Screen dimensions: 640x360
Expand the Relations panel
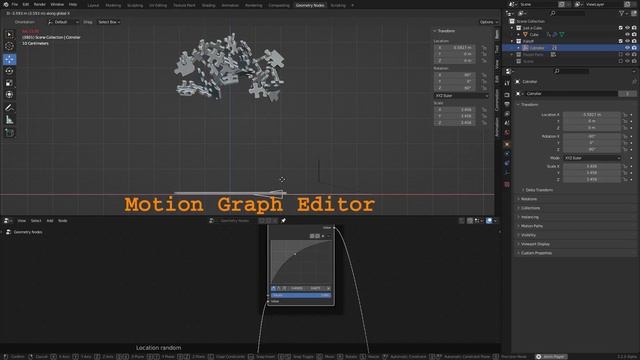tap(528, 199)
